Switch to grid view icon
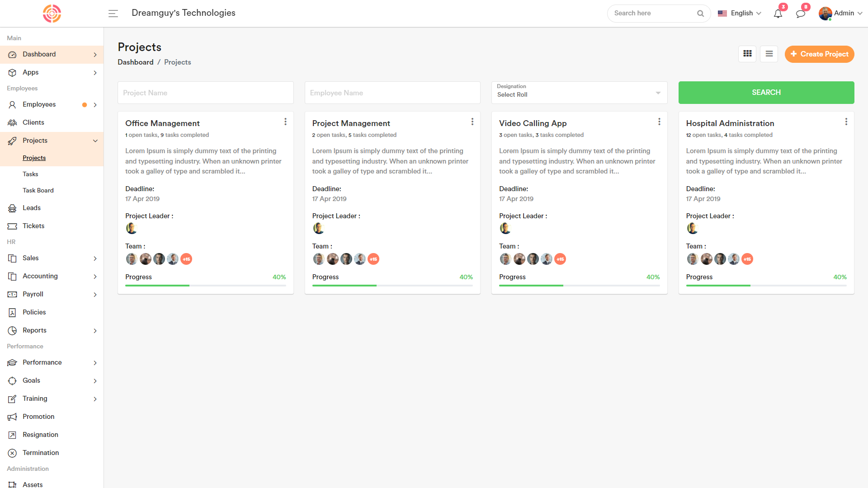868x488 pixels. (747, 54)
